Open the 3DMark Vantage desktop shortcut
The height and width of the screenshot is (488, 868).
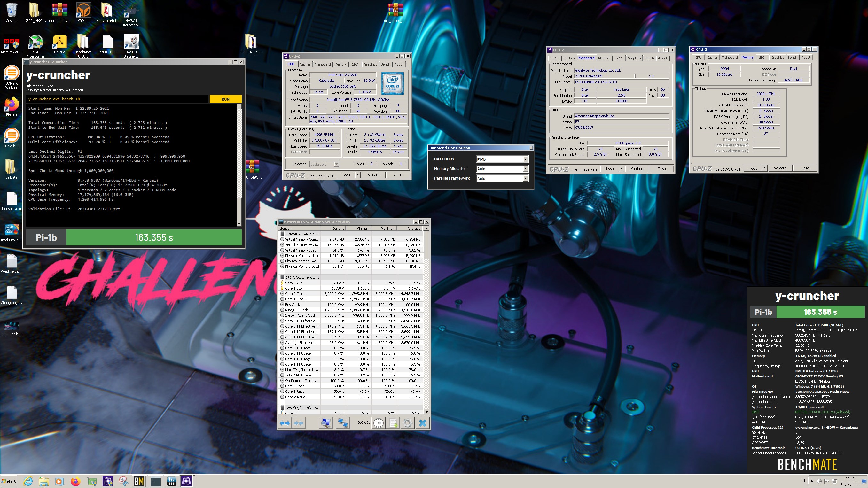(x=12, y=77)
